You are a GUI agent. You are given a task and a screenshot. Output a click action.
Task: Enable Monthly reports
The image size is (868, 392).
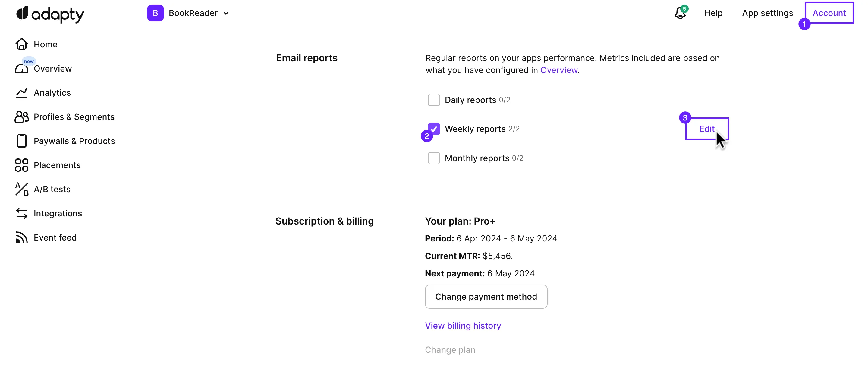(434, 158)
